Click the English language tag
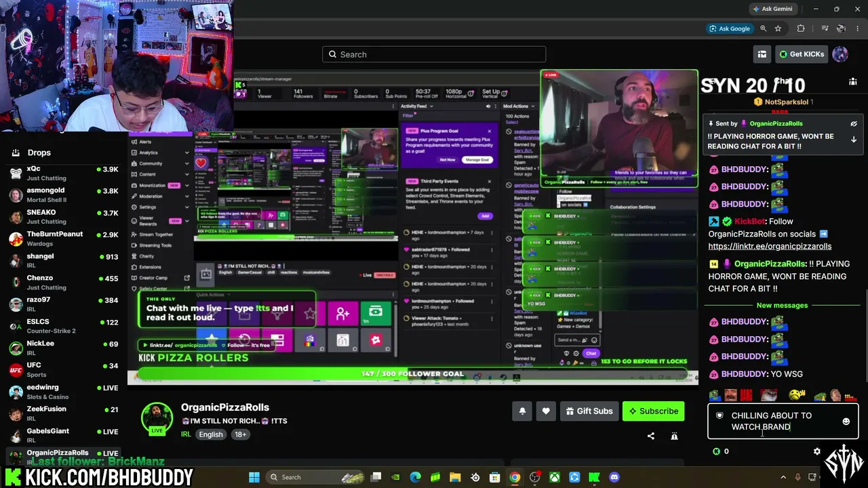Screen dimensions: 868x488 pyautogui.click(x=211, y=434)
